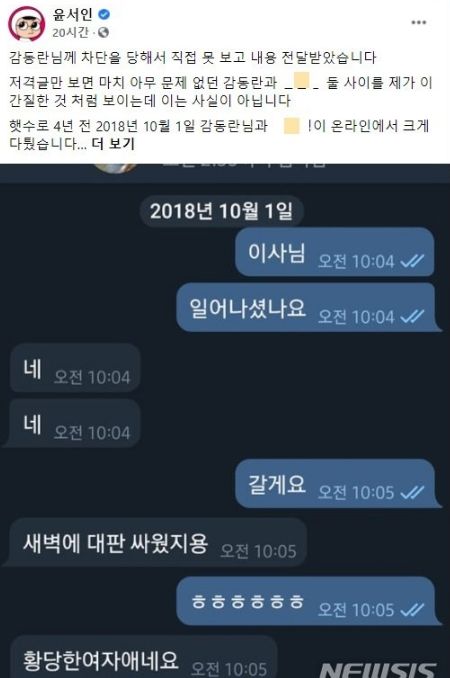Select the 2018년 10월 1일 date marker
The image size is (450, 678).
click(221, 211)
